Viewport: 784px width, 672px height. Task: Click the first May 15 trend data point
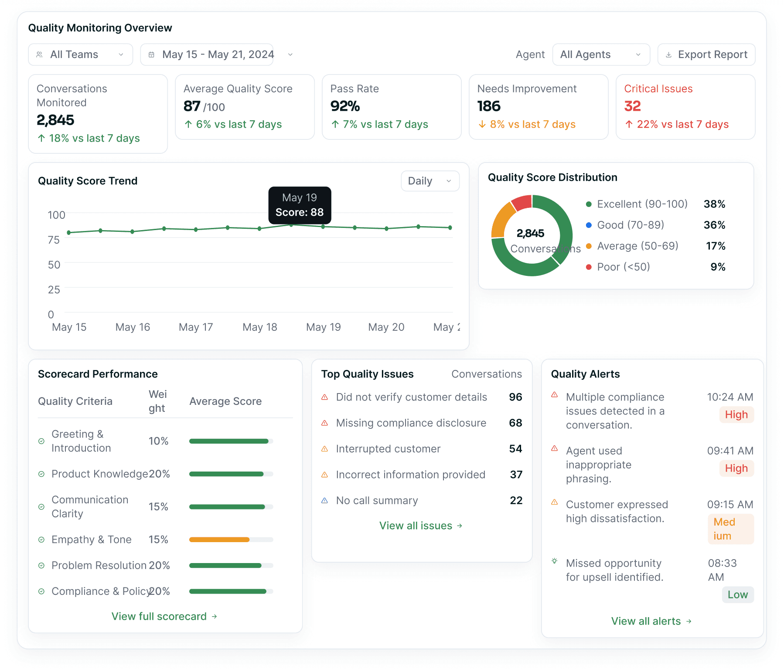pyautogui.click(x=69, y=233)
